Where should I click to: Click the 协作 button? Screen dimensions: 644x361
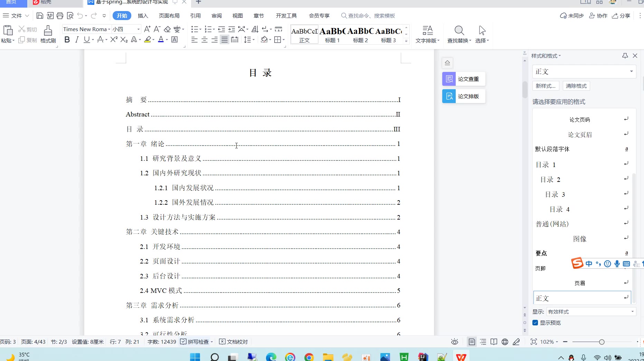click(598, 16)
